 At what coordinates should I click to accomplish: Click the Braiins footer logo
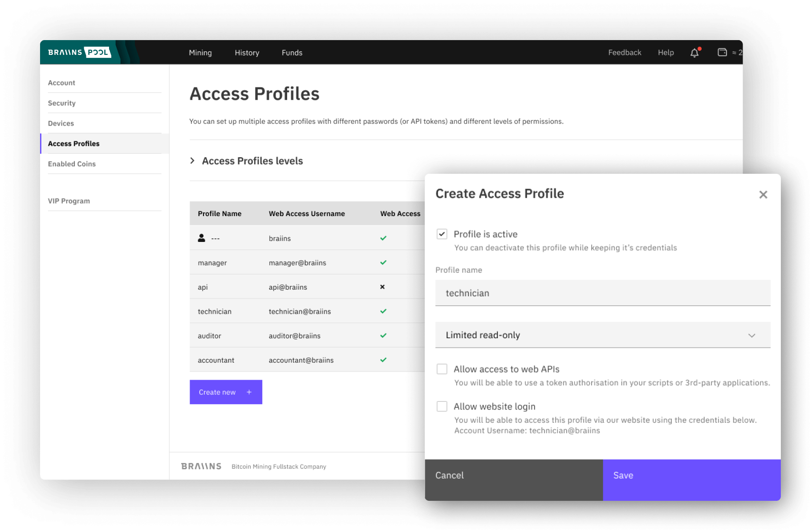[x=201, y=466]
